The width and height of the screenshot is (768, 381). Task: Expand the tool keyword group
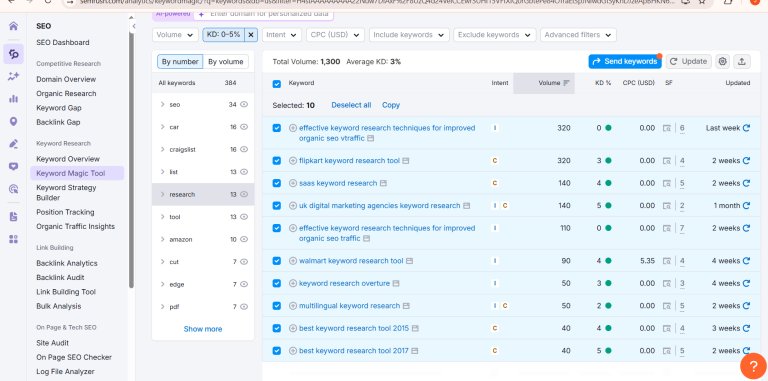[x=163, y=217]
